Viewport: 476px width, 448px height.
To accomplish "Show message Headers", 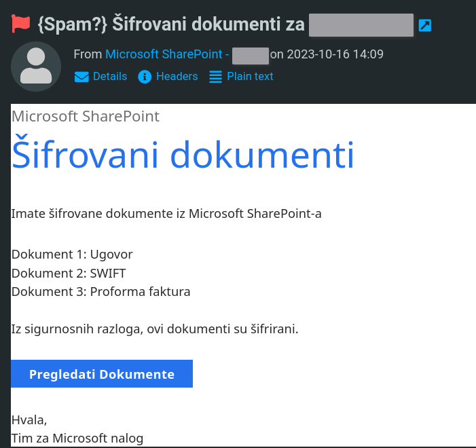I will [x=177, y=76].
